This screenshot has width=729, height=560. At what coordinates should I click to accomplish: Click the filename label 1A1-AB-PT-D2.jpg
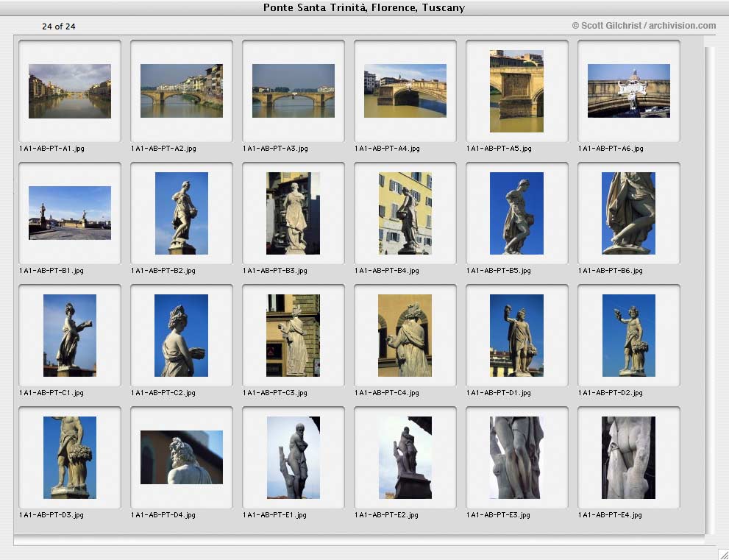pos(611,392)
